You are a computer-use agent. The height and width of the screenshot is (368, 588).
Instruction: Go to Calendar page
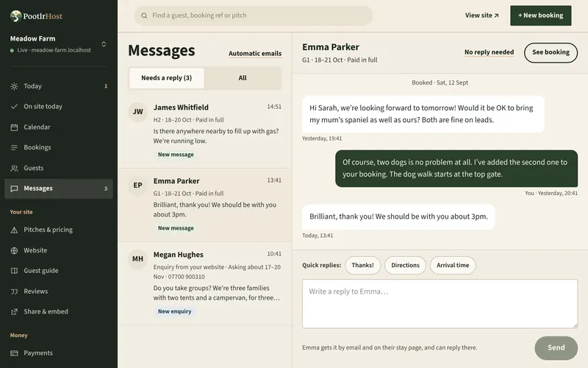coord(59,127)
